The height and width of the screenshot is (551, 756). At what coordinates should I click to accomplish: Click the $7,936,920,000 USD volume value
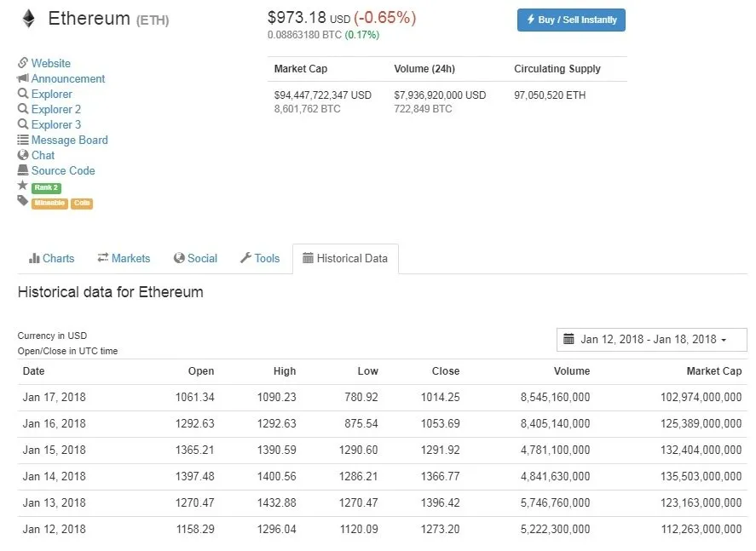[440, 95]
